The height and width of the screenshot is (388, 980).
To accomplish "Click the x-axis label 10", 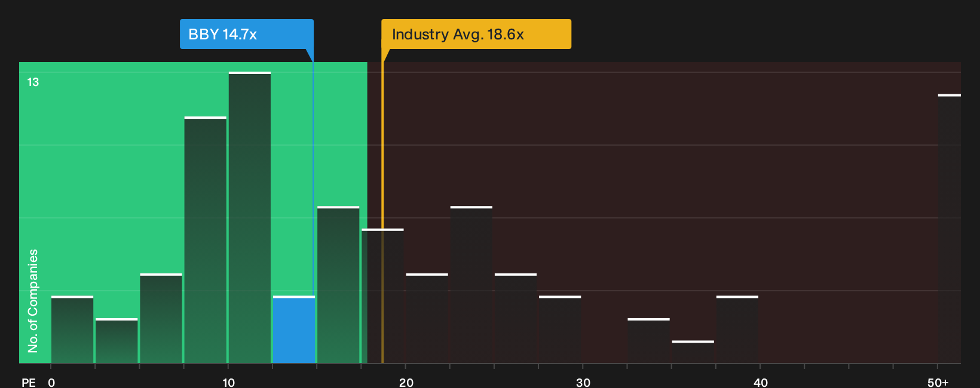I will coord(229,382).
